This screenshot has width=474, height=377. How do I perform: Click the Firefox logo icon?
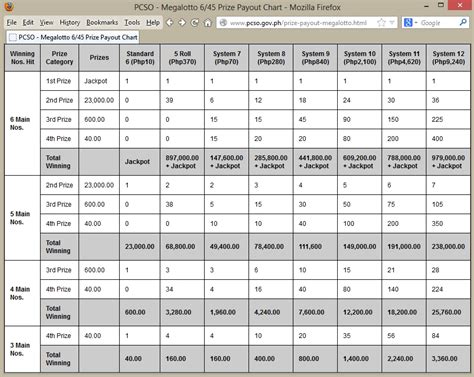pyautogui.click(x=9, y=7)
